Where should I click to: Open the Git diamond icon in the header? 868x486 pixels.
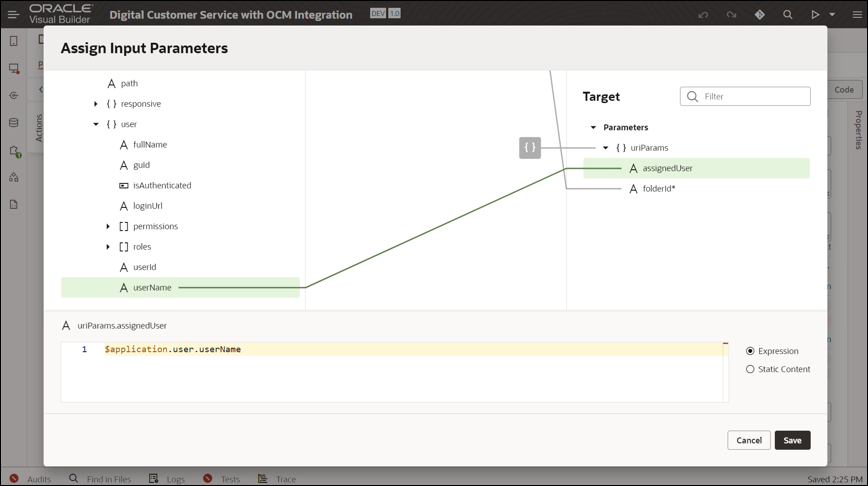(760, 15)
